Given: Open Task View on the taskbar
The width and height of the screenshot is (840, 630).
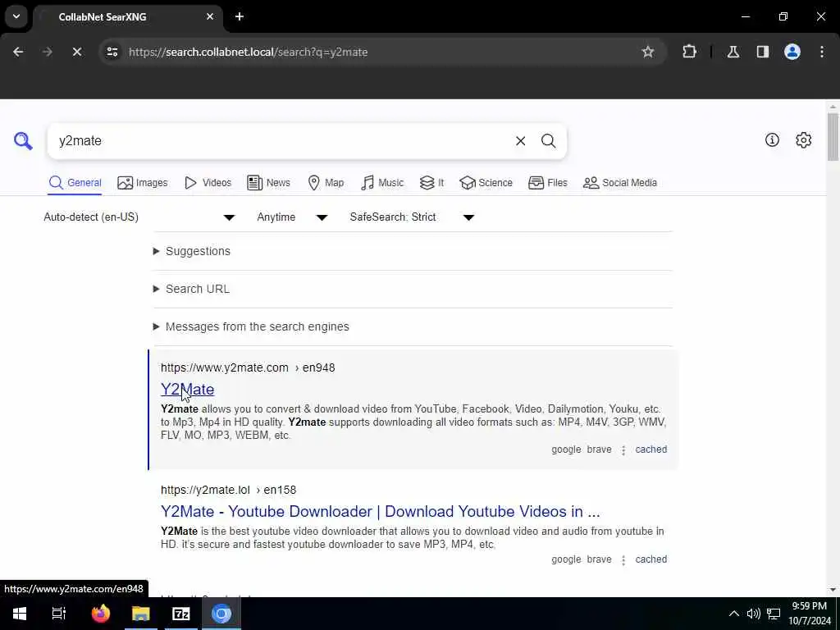Looking at the screenshot, I should [x=58, y=614].
